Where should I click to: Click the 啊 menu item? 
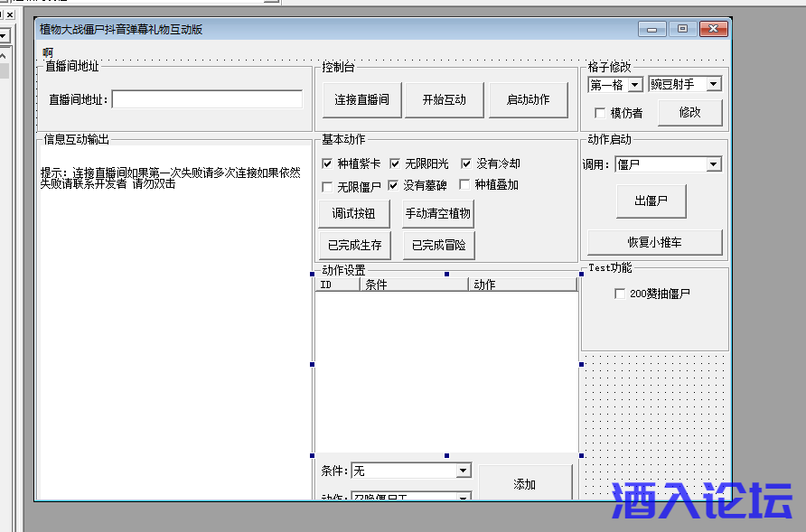coord(47,52)
